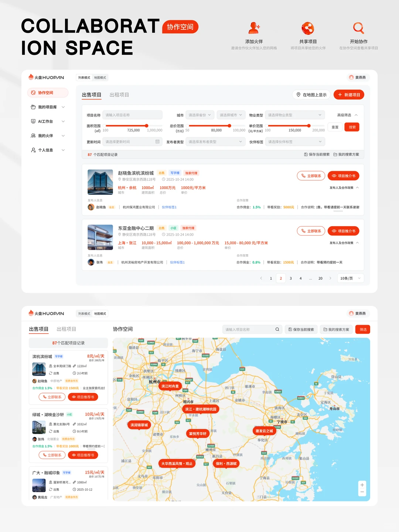399x532 pixels.
Task: Click the 火盘HUOPAN logo
Action: [46, 78]
